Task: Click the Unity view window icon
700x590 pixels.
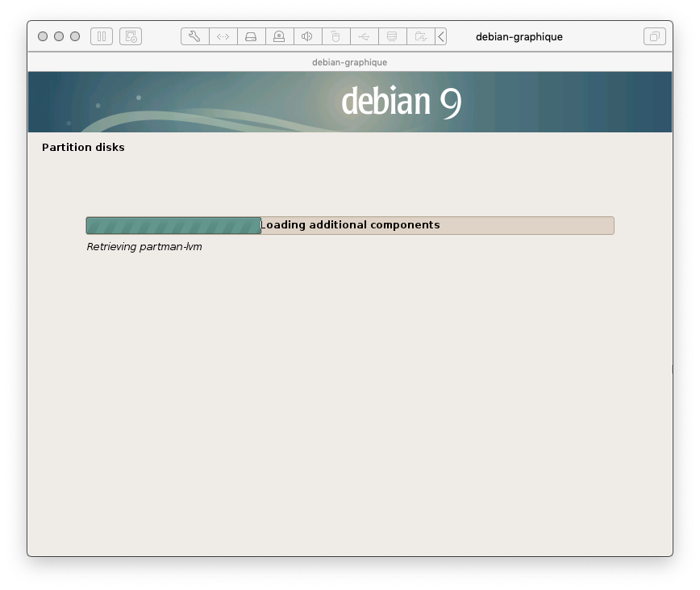Action: [x=655, y=36]
